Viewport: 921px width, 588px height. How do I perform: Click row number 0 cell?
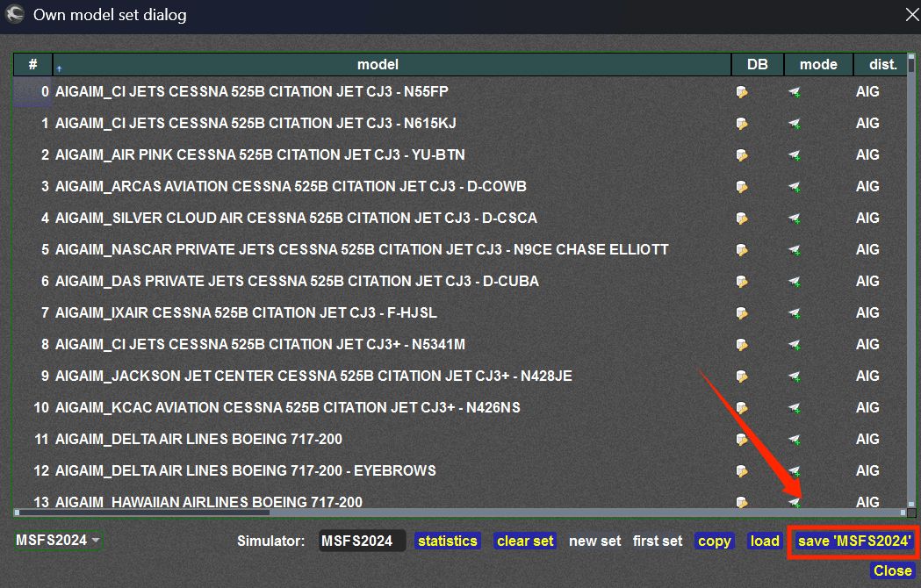point(32,91)
